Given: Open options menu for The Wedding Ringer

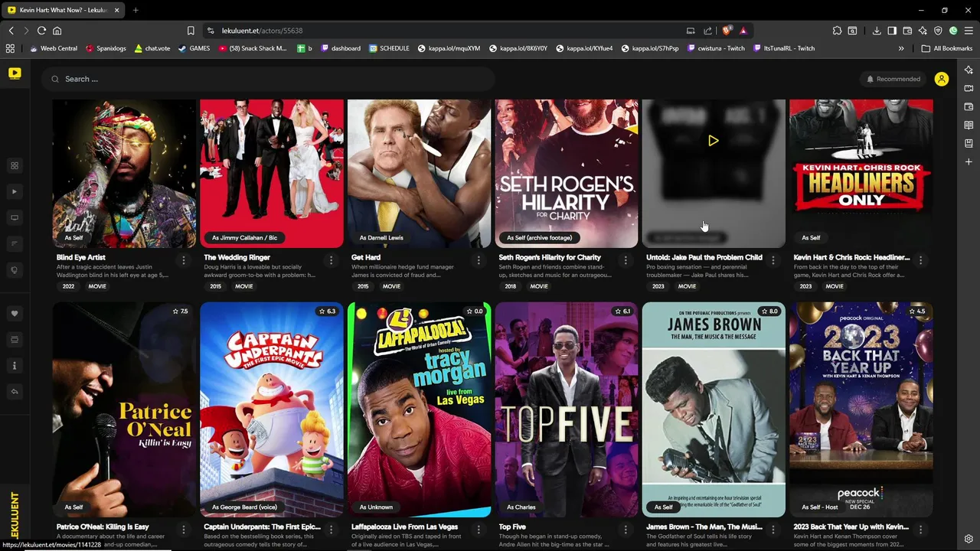Looking at the screenshot, I should 331,261.
